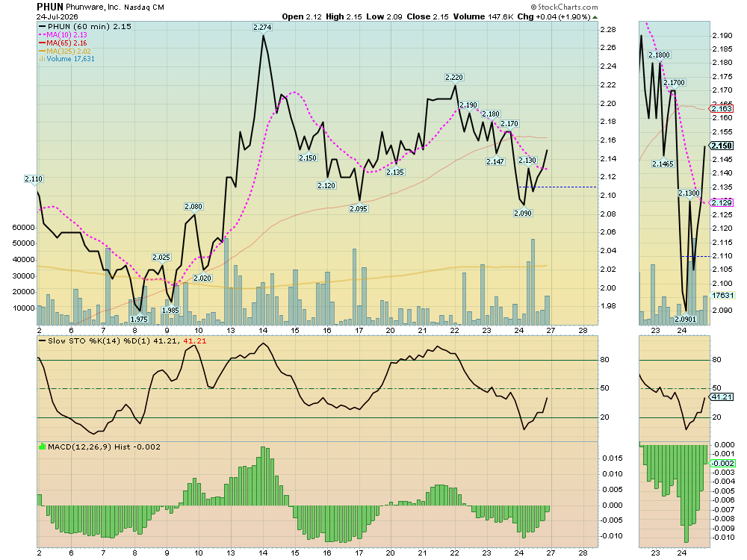Click the 2.0901 label in zoom panel
Screen dimensions: 747x560
tap(686, 319)
